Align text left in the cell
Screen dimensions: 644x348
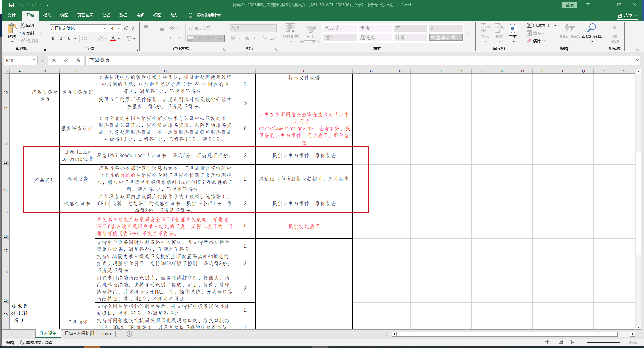pyautogui.click(x=146, y=38)
